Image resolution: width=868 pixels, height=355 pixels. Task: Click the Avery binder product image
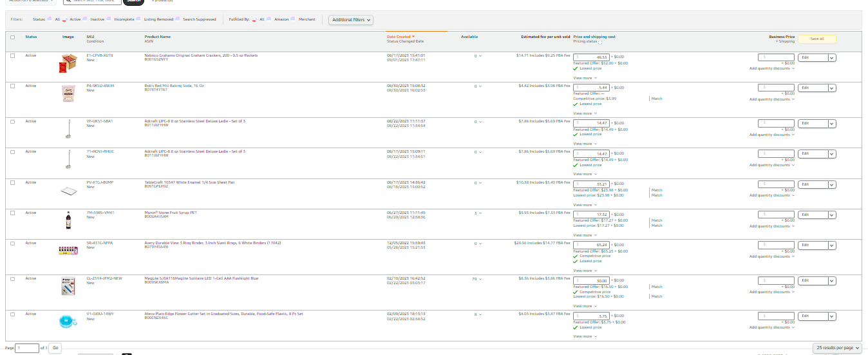(68, 249)
